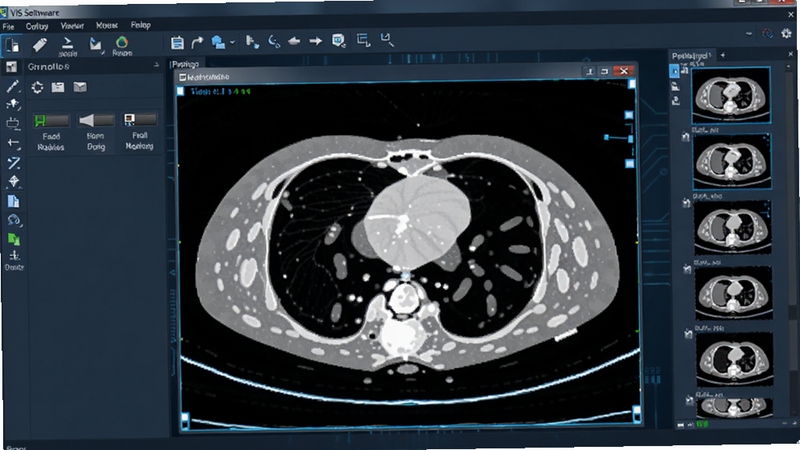Click the envelope-chart icon in top toolbar
This screenshot has width=800, height=450.
[x=95, y=44]
